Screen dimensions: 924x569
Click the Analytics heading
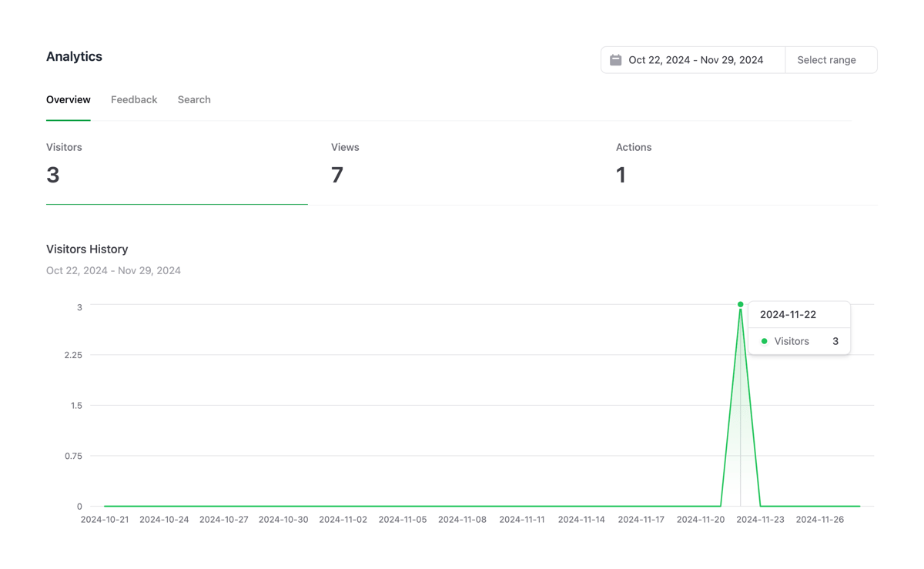tap(74, 56)
